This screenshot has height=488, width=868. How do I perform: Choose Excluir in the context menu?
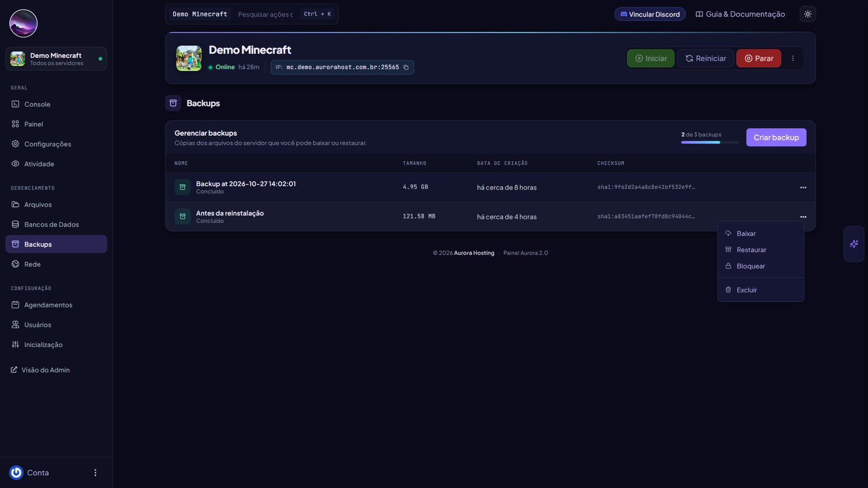coord(761,290)
